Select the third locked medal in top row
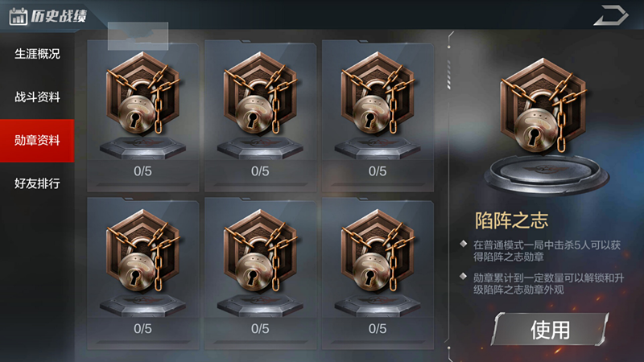 378,116
